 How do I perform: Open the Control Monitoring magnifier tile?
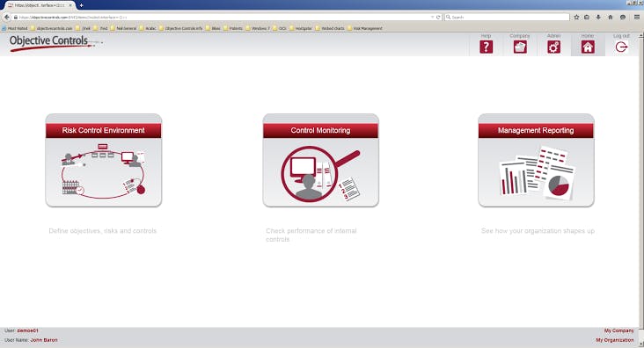click(321, 161)
